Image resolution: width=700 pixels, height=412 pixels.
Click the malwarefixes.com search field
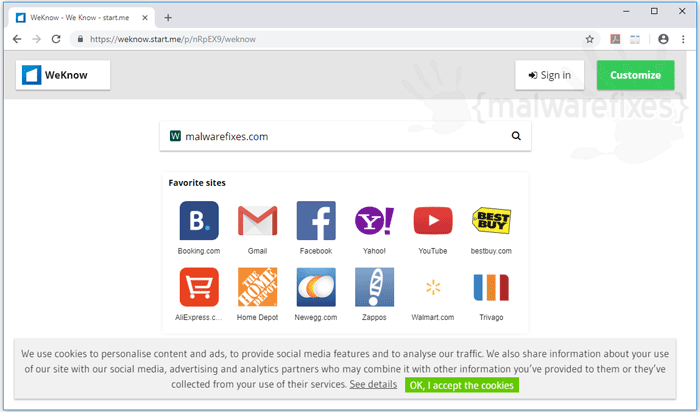tap(345, 136)
